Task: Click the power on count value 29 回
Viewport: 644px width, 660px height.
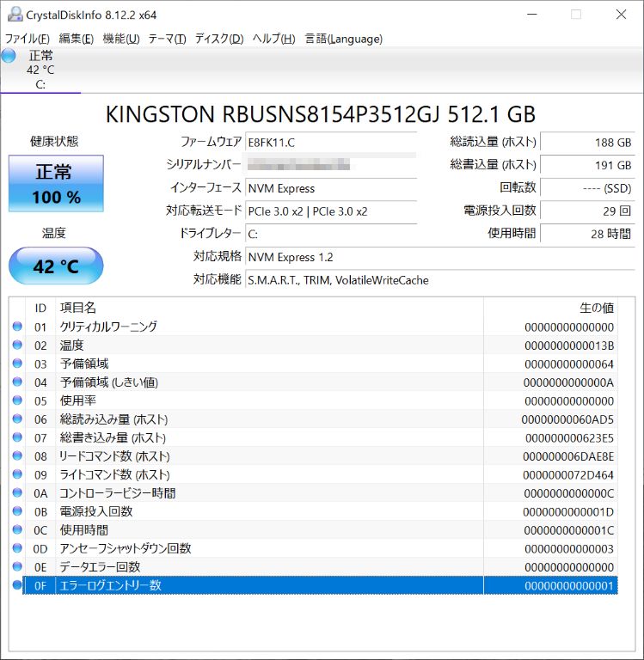Action: tap(587, 211)
